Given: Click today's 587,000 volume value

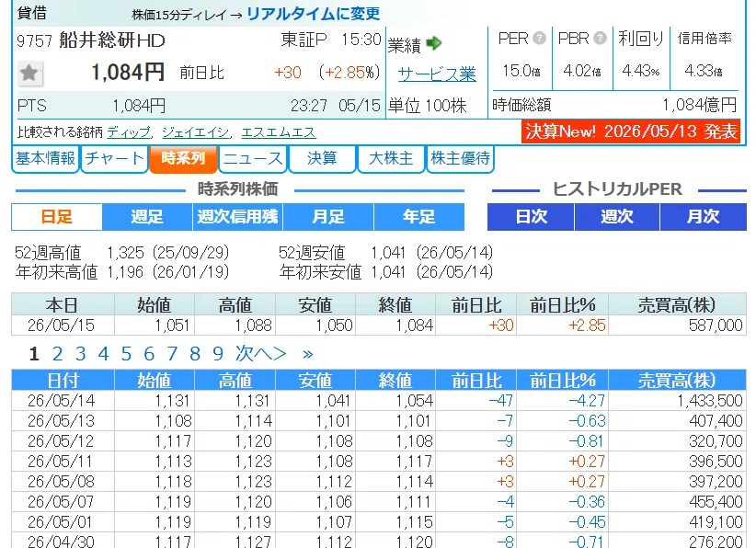Looking at the screenshot, I should 716,325.
